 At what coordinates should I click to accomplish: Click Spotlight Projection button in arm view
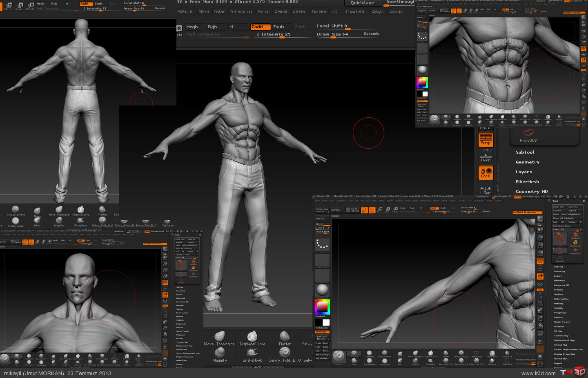coord(527,212)
